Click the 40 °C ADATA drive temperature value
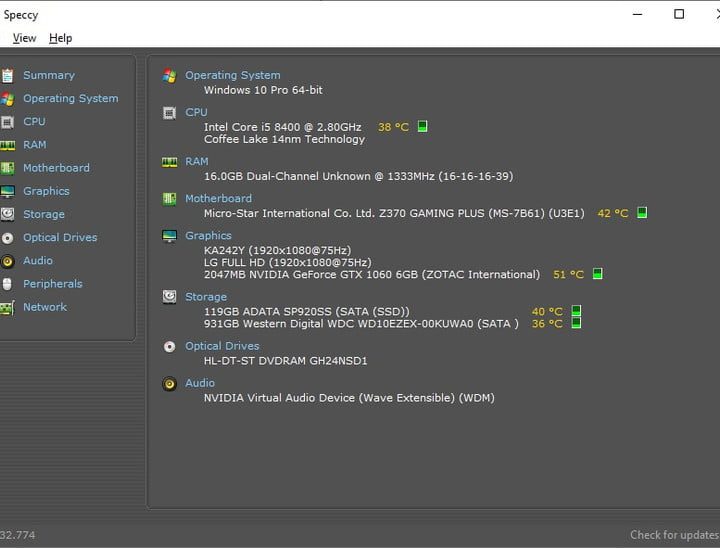 click(x=547, y=312)
